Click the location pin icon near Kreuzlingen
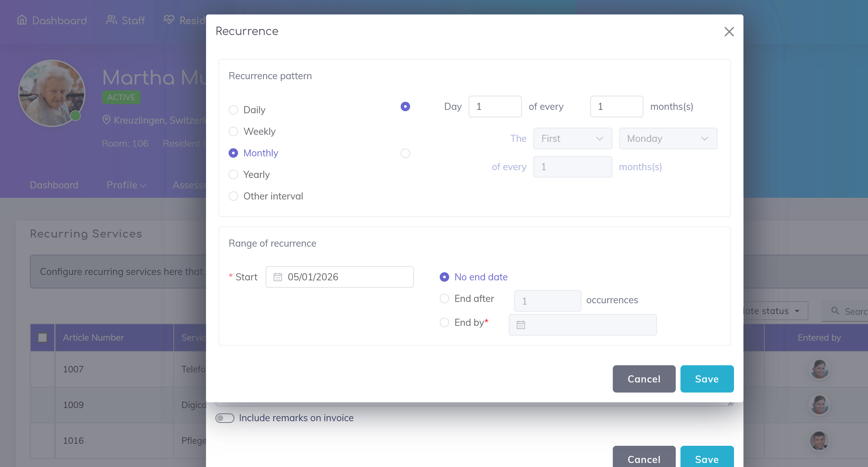Image resolution: width=868 pixels, height=467 pixels. (x=106, y=120)
